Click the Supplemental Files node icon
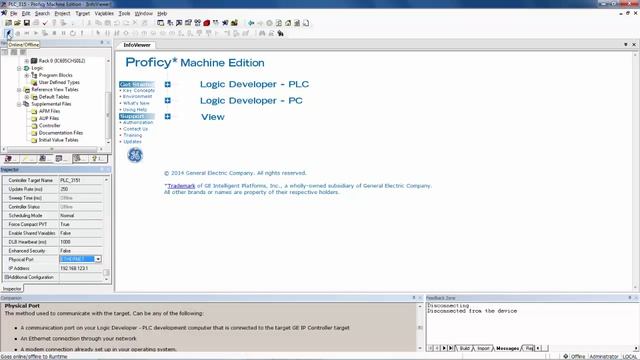This screenshot has width=640, height=360. (27, 104)
